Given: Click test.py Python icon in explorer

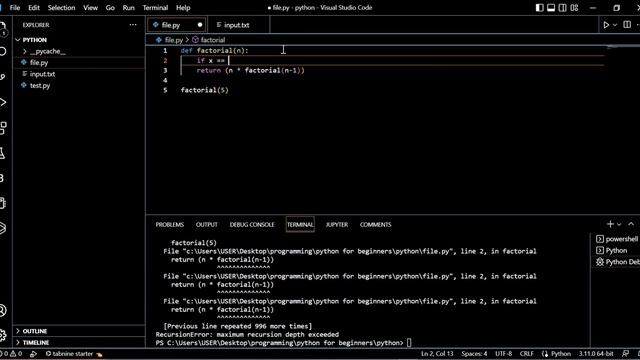Looking at the screenshot, I should point(24,85).
